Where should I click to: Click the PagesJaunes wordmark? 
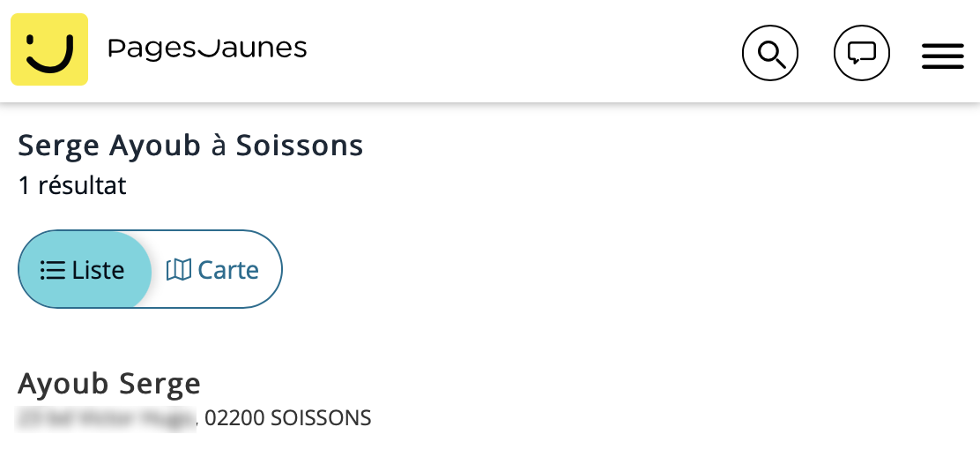(207, 49)
